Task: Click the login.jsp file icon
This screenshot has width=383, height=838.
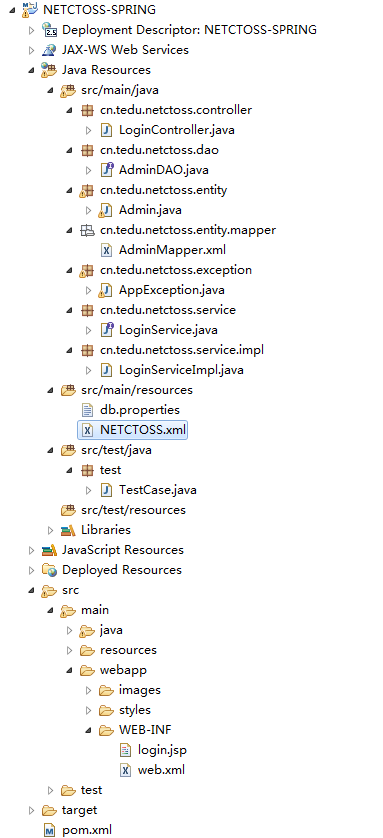Action: click(126, 750)
